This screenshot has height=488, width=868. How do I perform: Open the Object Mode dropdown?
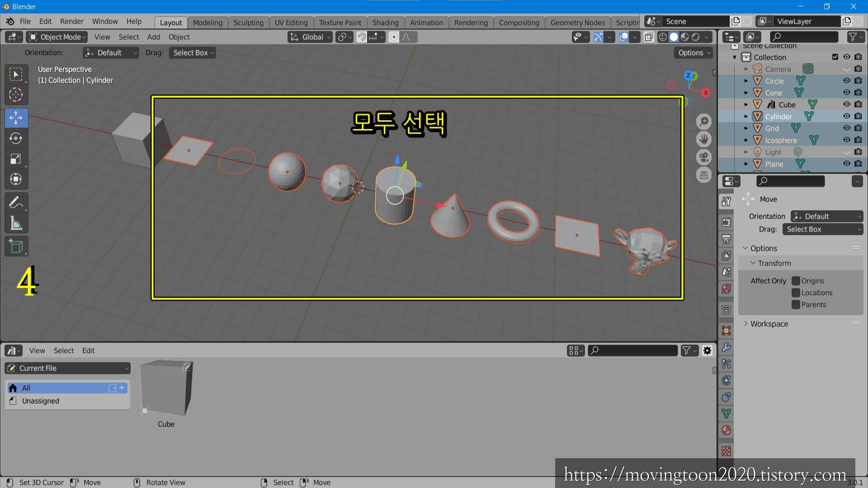[57, 37]
